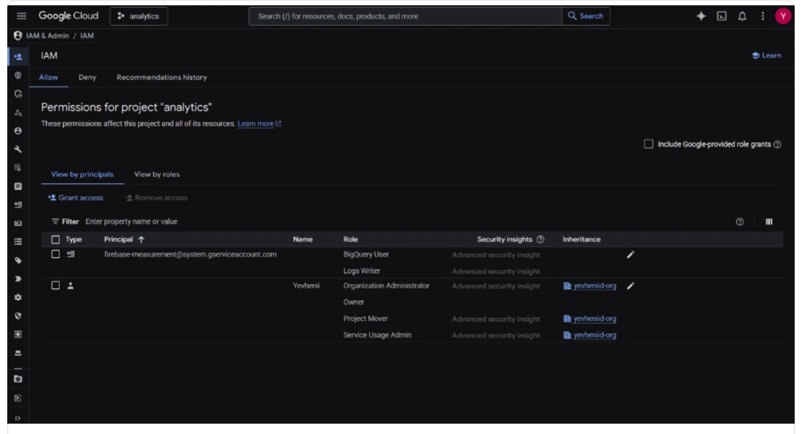Edit the firebase-measurement principal with pencil icon

click(630, 255)
